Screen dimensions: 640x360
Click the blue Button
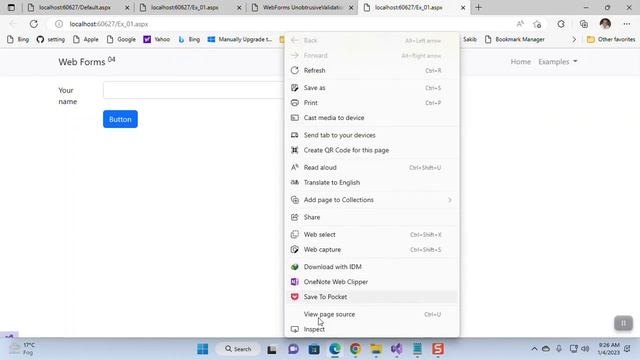pos(120,119)
